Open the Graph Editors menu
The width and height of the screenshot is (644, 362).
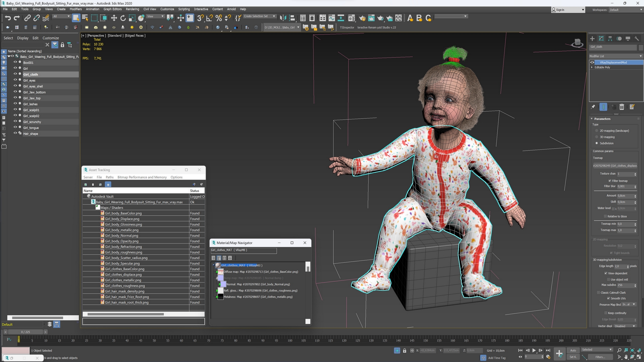pos(112,9)
